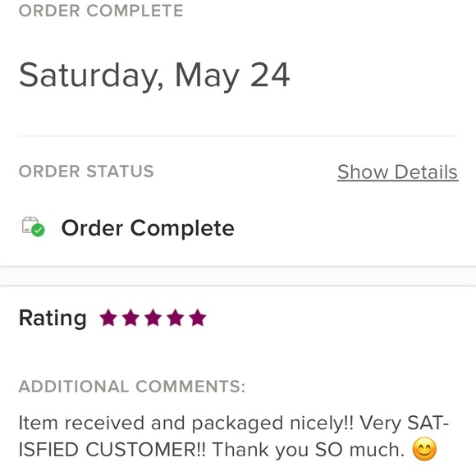Select the third purple rating star
This screenshot has width=476, height=476.
point(153,318)
